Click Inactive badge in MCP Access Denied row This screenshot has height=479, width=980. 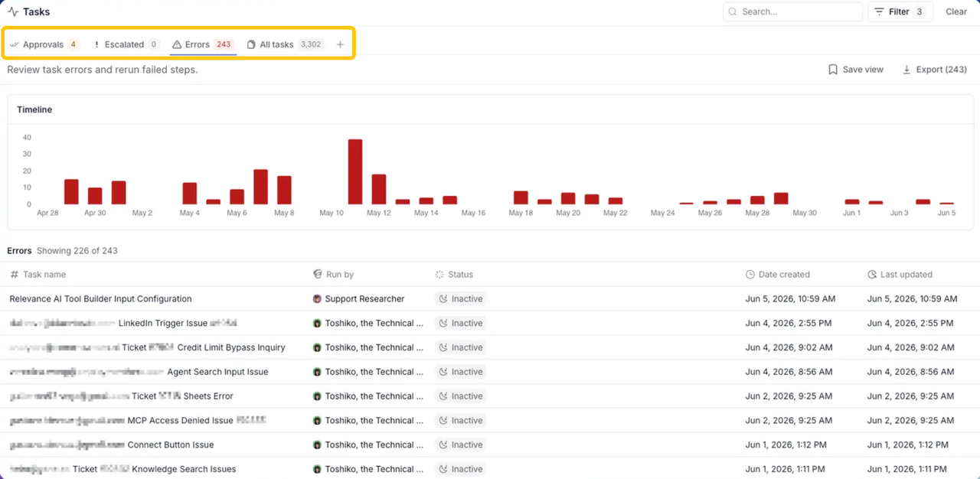coord(461,421)
